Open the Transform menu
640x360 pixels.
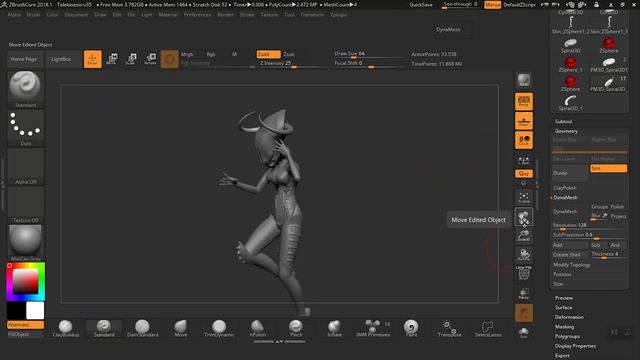tap(312, 15)
